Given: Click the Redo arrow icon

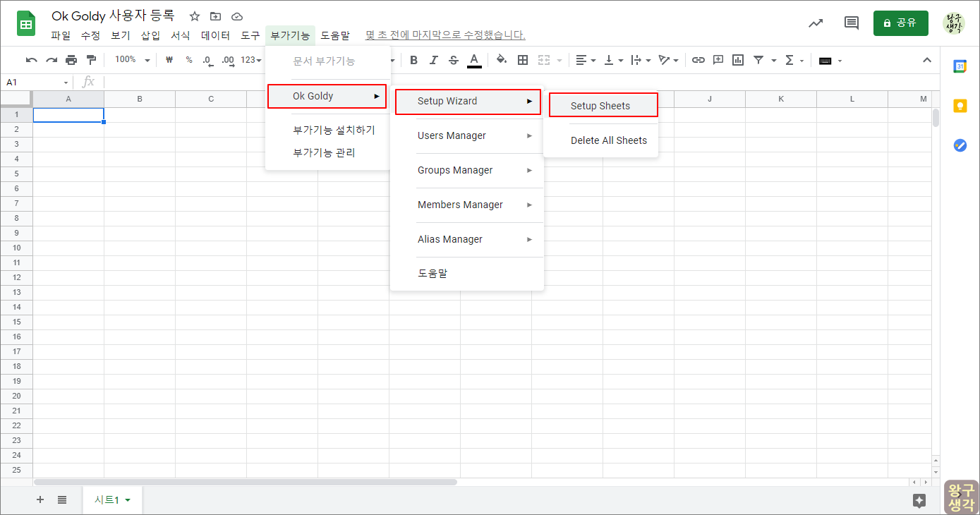Looking at the screenshot, I should [x=52, y=60].
